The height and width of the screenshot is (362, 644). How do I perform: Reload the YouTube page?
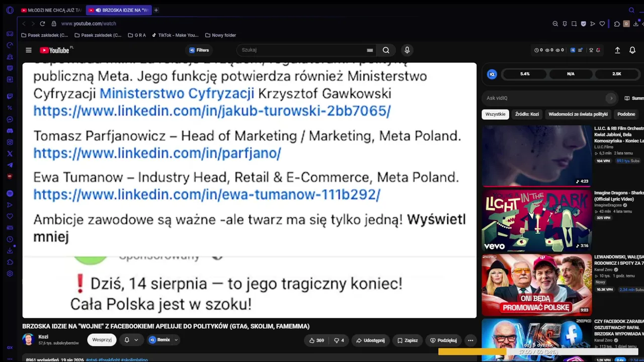point(42,24)
